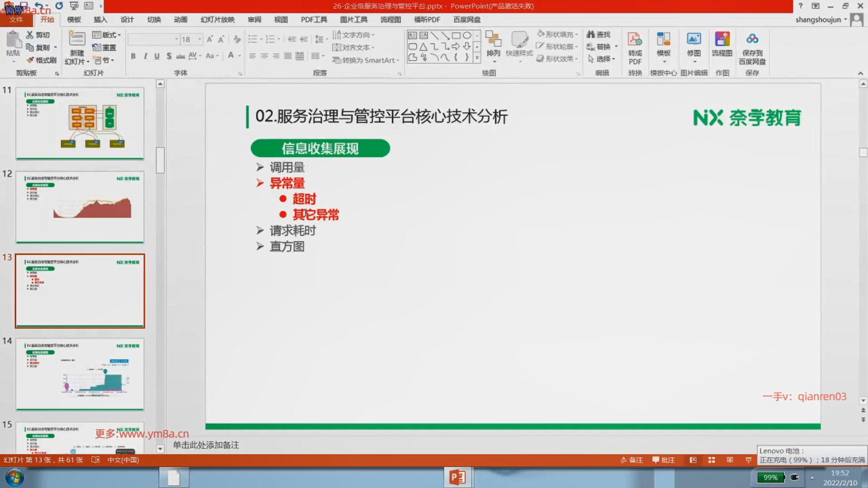Viewport: 868px width, 488px height.
Task: Open the Slide Show ribbon tab
Action: [217, 19]
